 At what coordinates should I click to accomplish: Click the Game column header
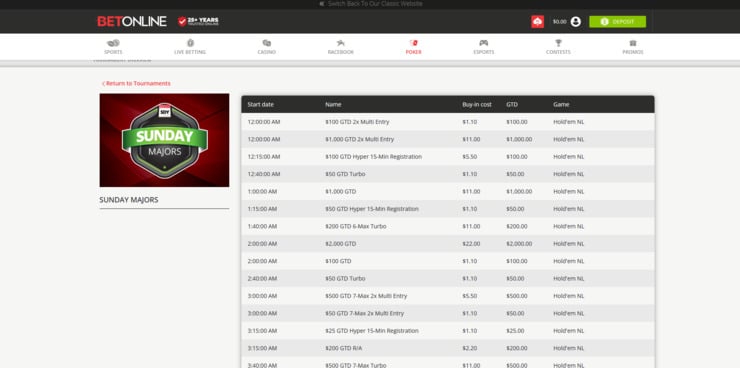(561, 105)
